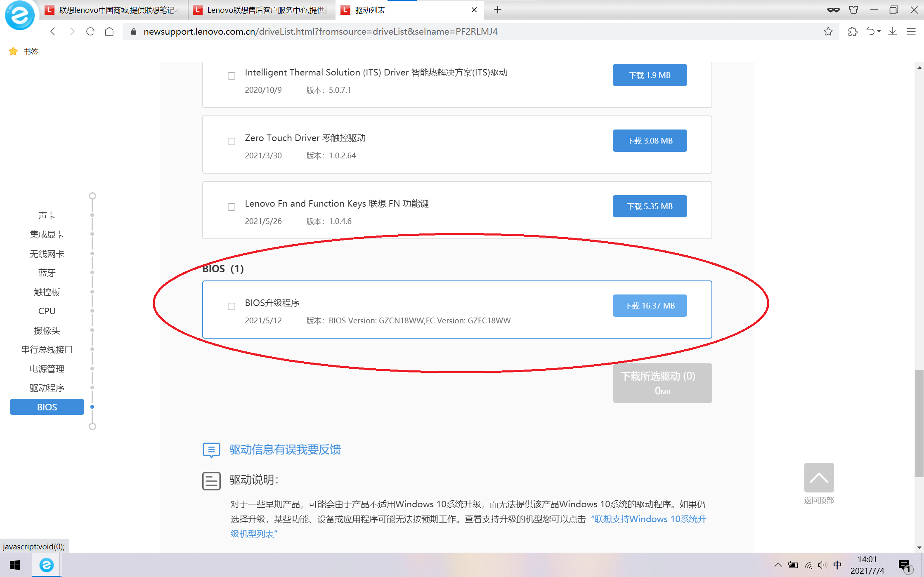Jump to 触控板 in the side navigation

(47, 292)
